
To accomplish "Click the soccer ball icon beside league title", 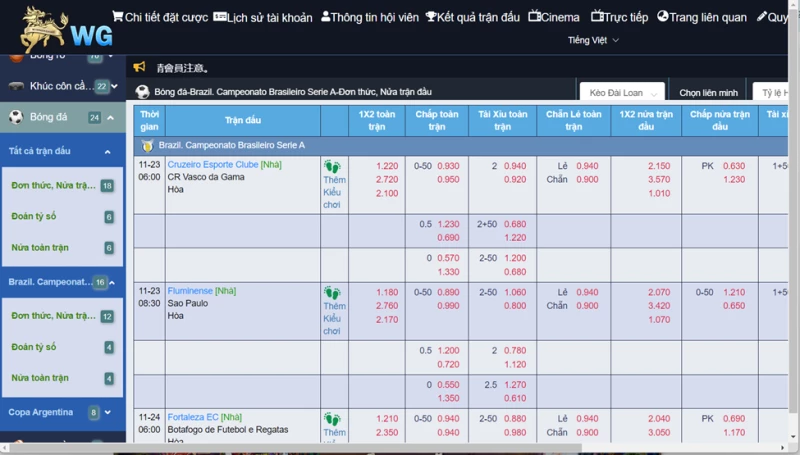I will pos(142,92).
